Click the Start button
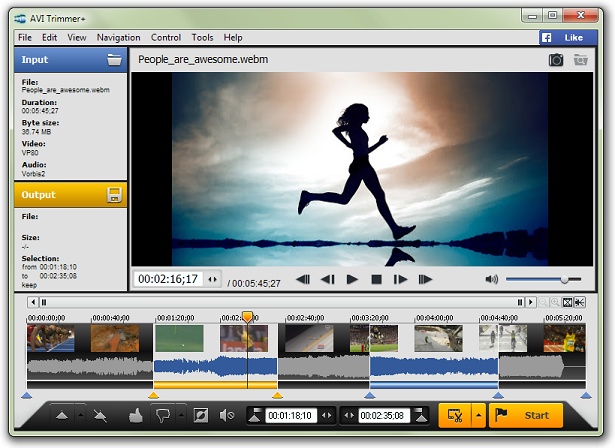This screenshot has width=615, height=448. coord(526,415)
